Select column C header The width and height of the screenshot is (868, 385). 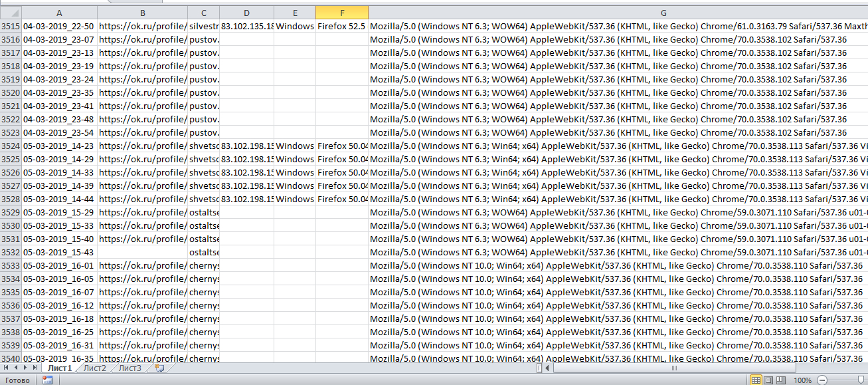pyautogui.click(x=203, y=13)
